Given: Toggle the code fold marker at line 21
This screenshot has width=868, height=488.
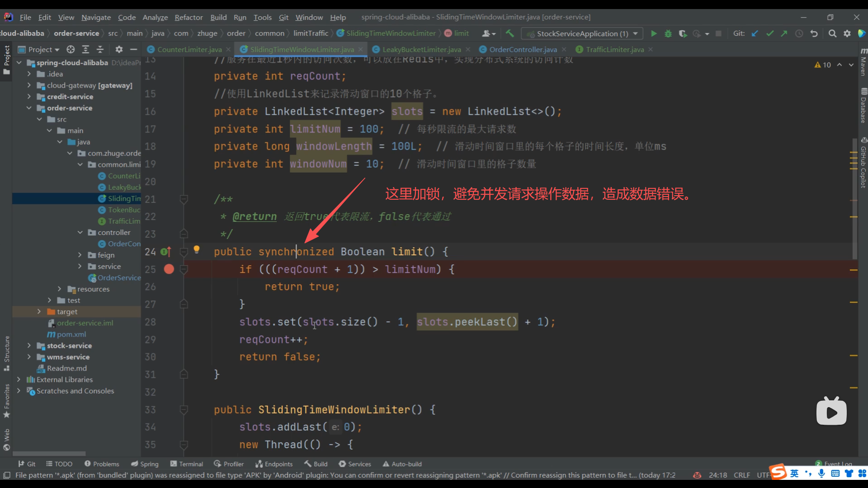Looking at the screenshot, I should click(x=184, y=199).
